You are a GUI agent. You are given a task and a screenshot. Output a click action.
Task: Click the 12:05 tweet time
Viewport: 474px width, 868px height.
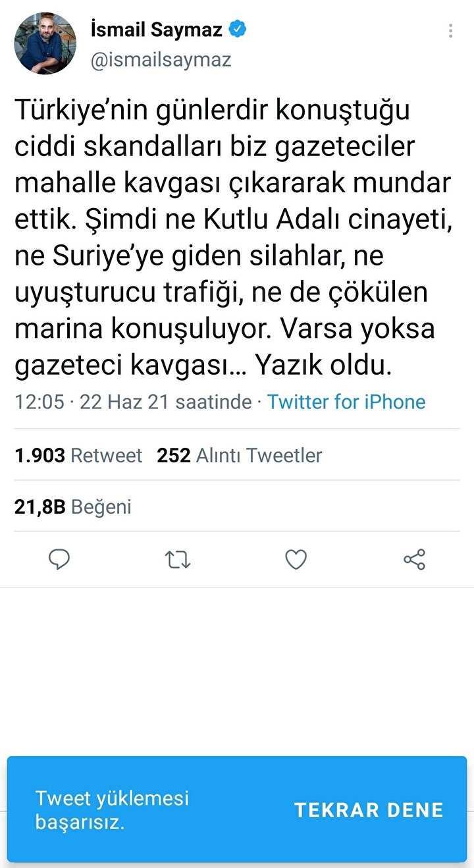[39, 402]
